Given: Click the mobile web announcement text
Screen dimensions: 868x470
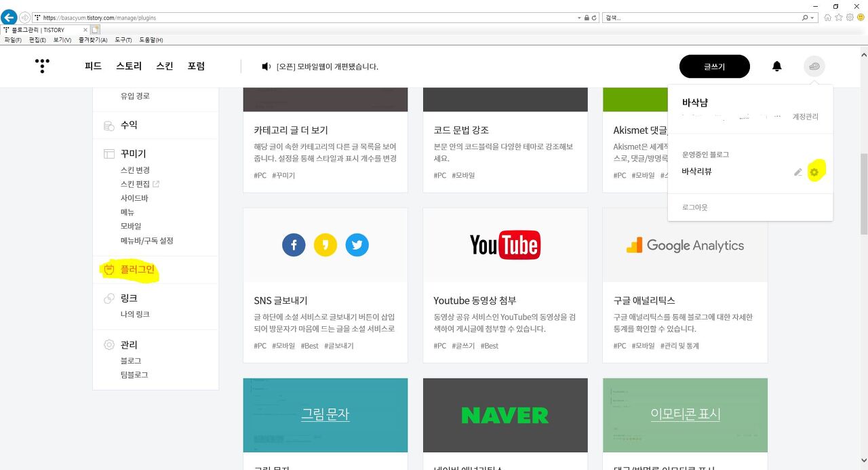Looking at the screenshot, I should coord(327,66).
